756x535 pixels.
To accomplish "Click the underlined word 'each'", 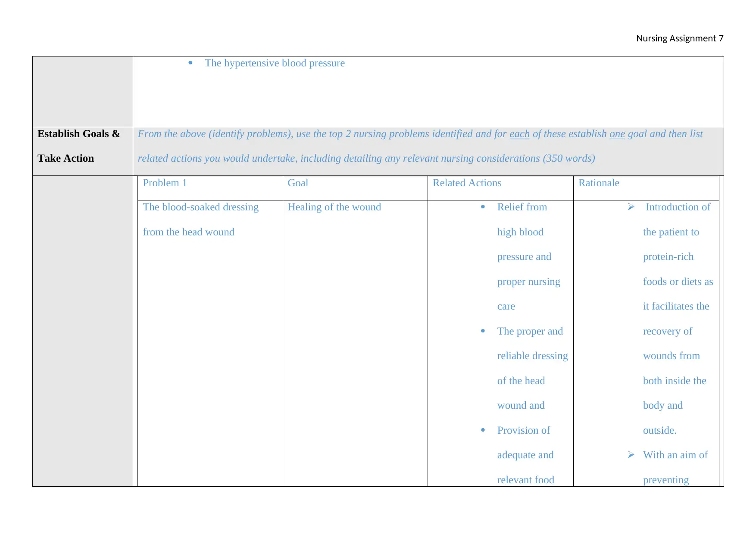I will pos(519,134).
